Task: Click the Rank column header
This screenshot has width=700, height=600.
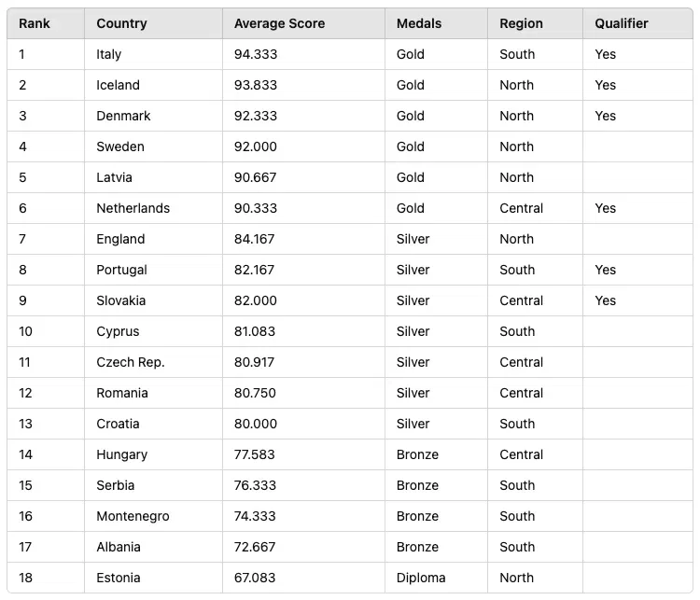Action: [35, 23]
